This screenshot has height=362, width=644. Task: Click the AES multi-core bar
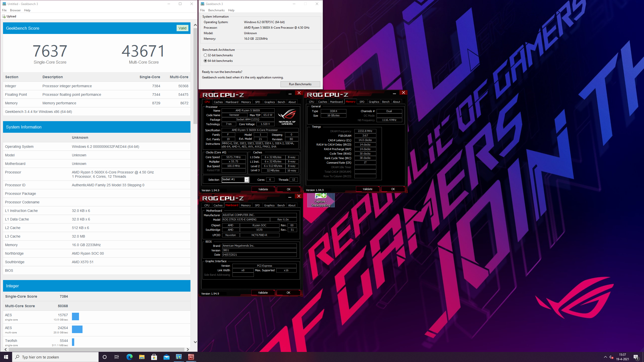[77, 329]
